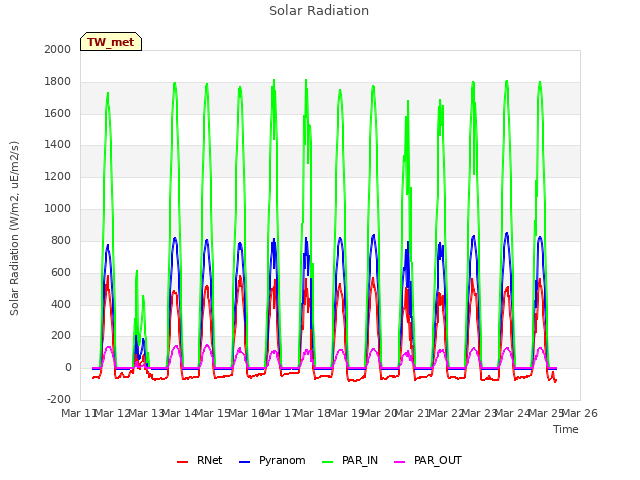Click the magenta PAR_OUT legend swatch
This screenshot has width=640, height=480.
pyautogui.click(x=400, y=462)
